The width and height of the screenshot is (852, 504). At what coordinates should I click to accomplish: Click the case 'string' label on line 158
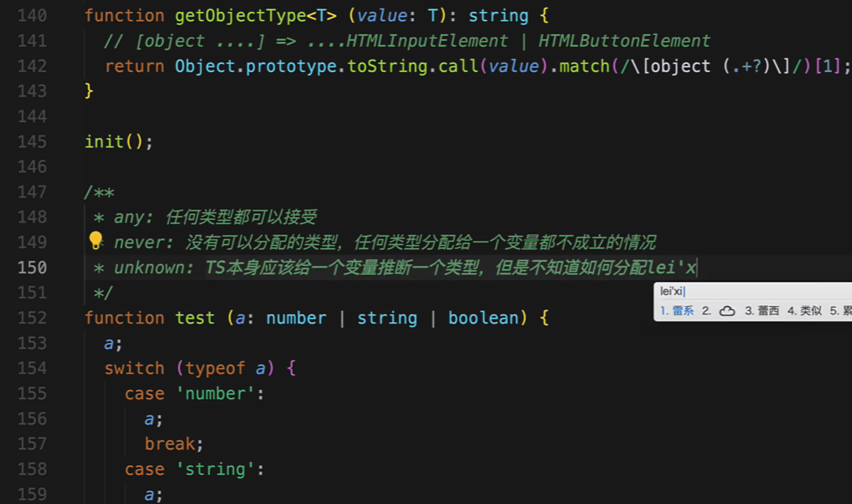click(x=193, y=469)
